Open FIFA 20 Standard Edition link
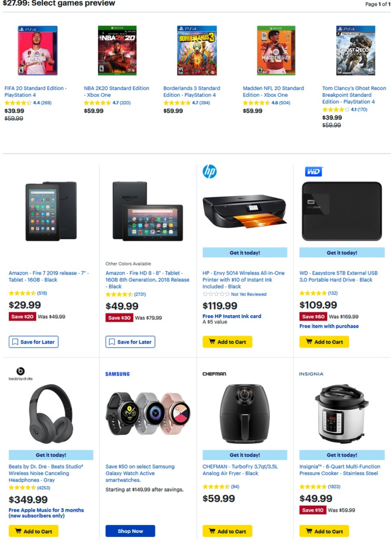This screenshot has width=392, height=540. coord(36,91)
